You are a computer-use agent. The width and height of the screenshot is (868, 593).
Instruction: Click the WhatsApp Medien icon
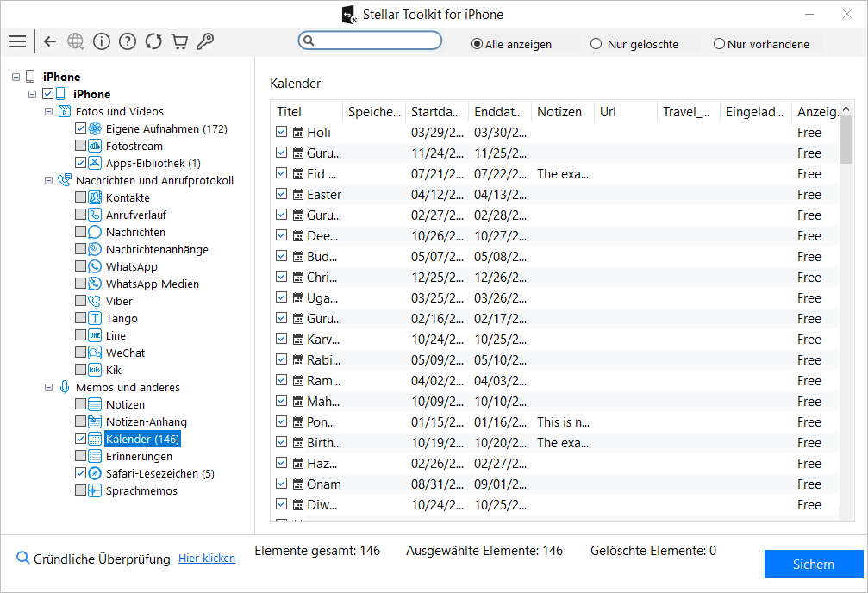point(95,284)
